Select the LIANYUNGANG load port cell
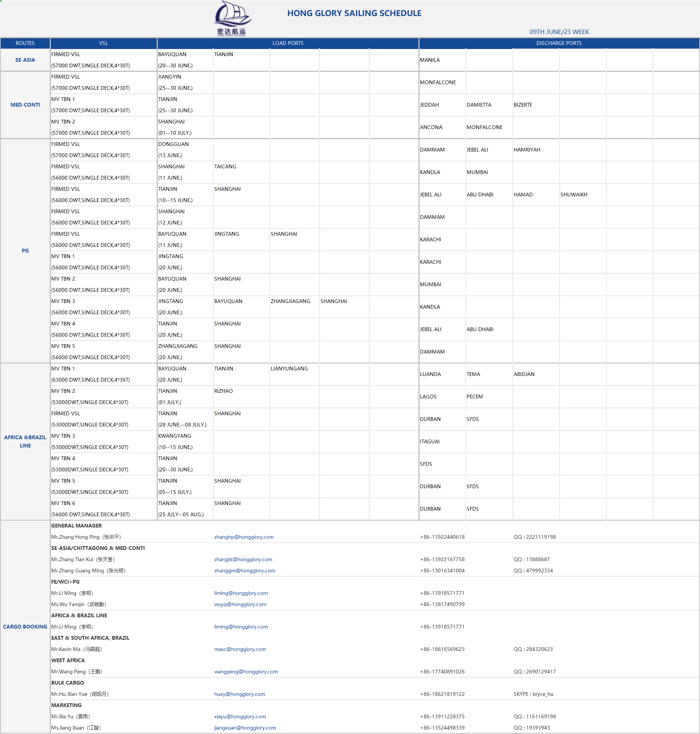Screen dimensions: 700x734 [294, 368]
